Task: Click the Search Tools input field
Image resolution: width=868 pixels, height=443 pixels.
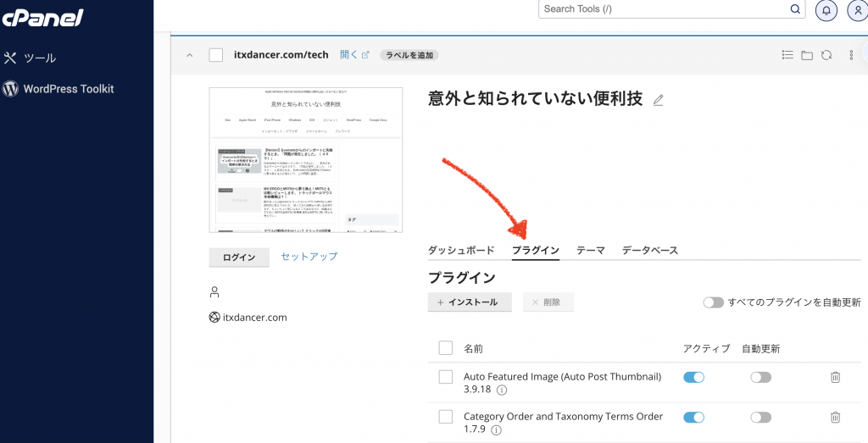Action: (661, 9)
